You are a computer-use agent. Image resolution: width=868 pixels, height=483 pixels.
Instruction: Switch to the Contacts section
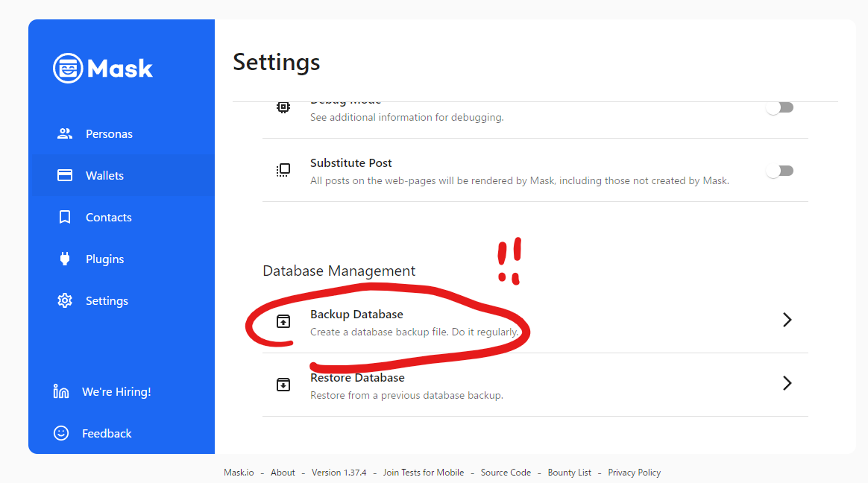point(122,217)
